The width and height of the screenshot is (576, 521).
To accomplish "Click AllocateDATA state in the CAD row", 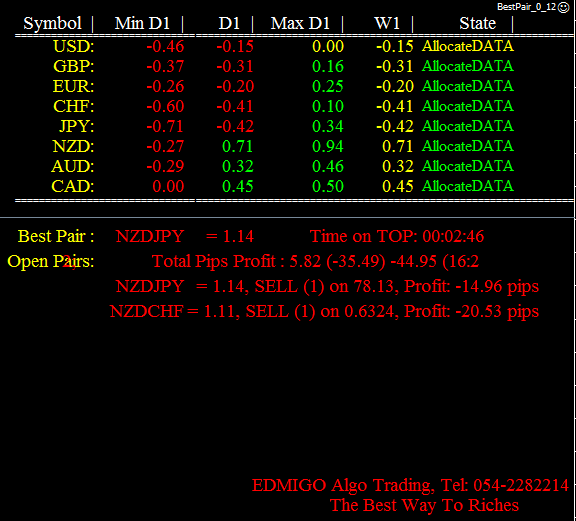I will [468, 186].
